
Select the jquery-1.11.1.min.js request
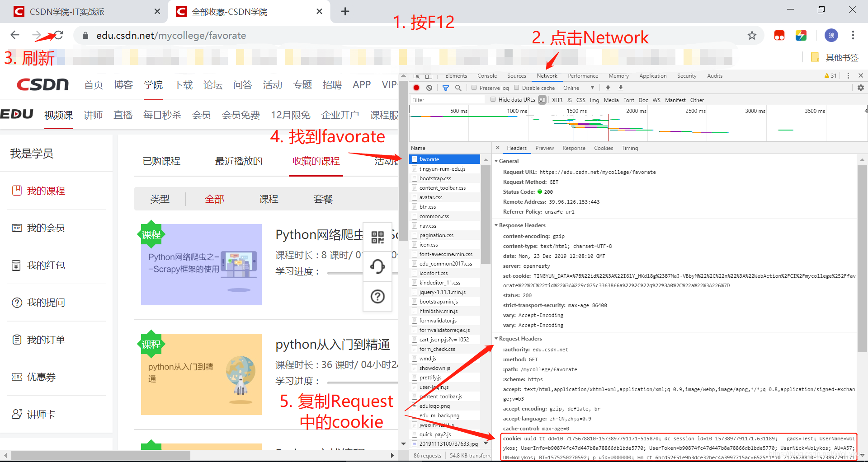tap(444, 292)
